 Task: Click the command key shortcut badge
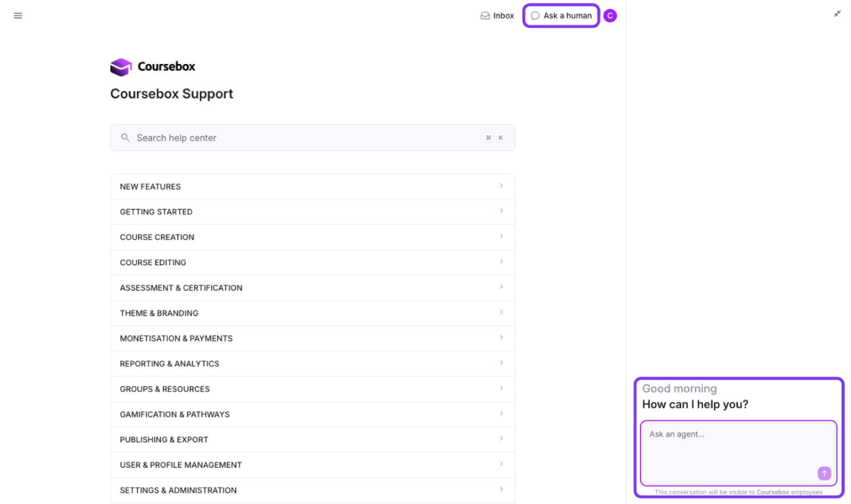[x=488, y=138]
